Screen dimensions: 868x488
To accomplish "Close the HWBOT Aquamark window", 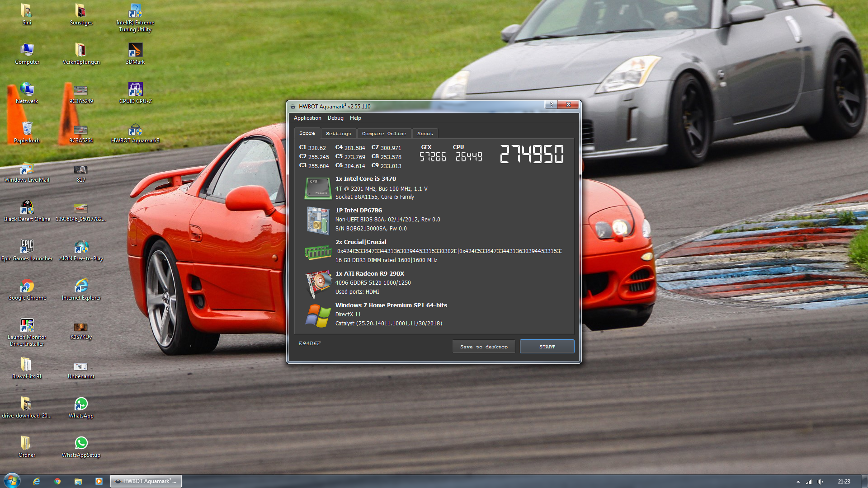I will (568, 104).
